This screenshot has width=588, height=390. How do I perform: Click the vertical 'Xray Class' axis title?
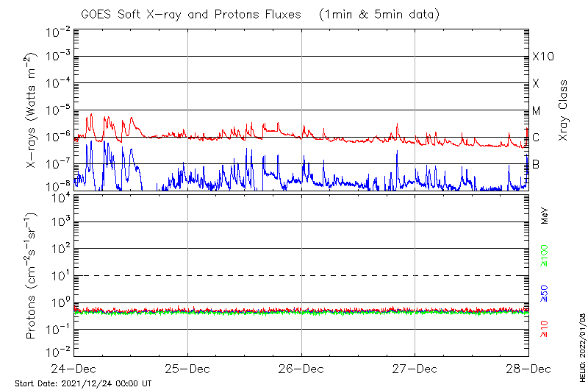tap(564, 110)
